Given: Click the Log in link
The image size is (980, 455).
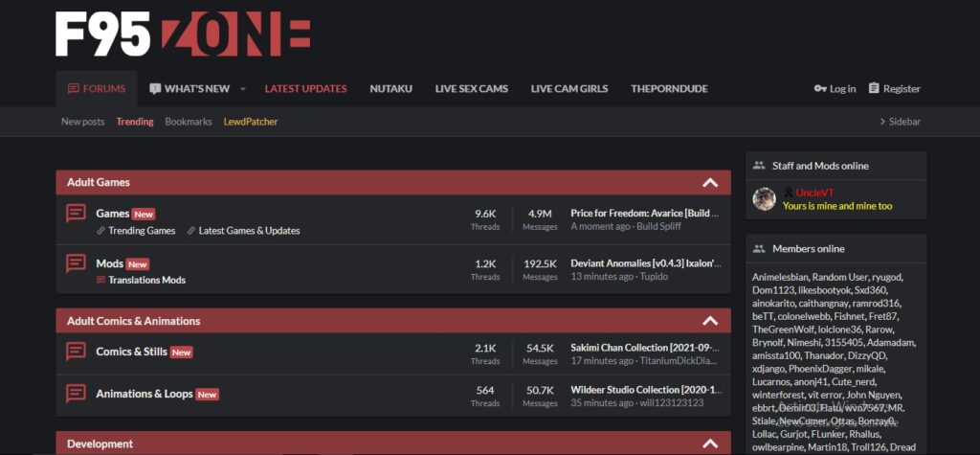Looking at the screenshot, I should [x=842, y=89].
